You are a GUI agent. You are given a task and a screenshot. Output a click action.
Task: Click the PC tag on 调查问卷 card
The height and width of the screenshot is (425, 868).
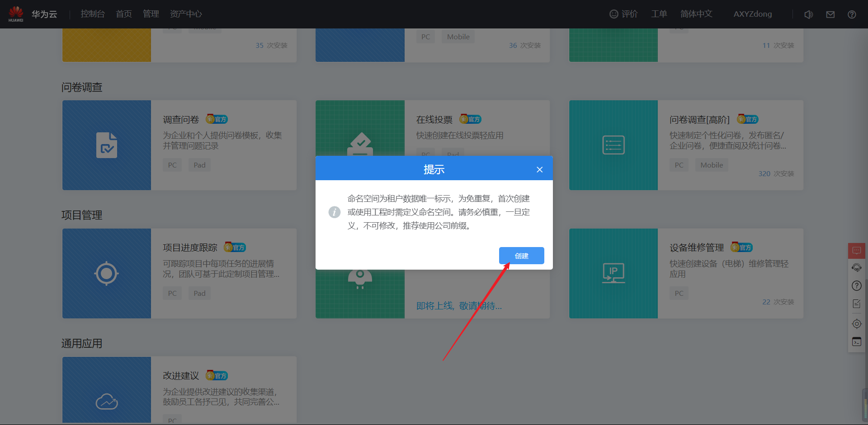click(172, 165)
